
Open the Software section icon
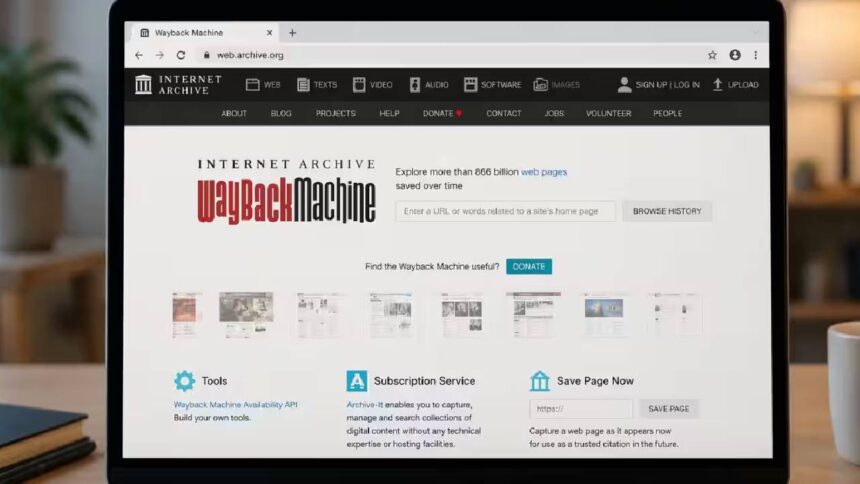(470, 85)
